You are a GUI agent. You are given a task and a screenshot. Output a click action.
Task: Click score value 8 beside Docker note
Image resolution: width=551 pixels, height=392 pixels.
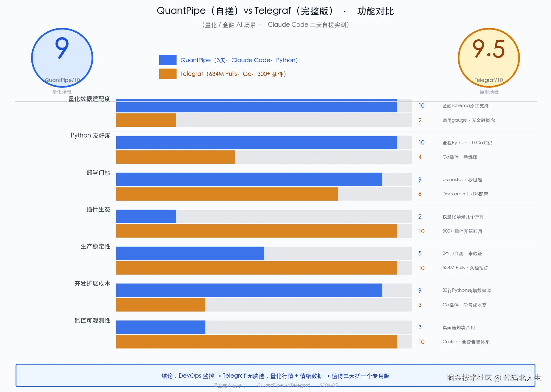pyautogui.click(x=420, y=194)
